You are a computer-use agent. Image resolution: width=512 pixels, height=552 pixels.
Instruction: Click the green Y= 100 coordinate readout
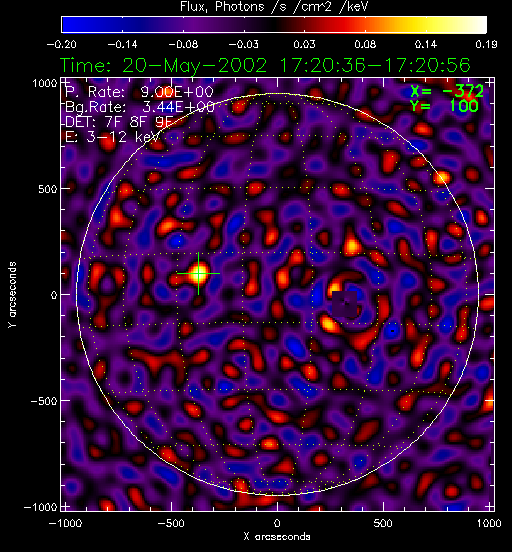click(444, 106)
